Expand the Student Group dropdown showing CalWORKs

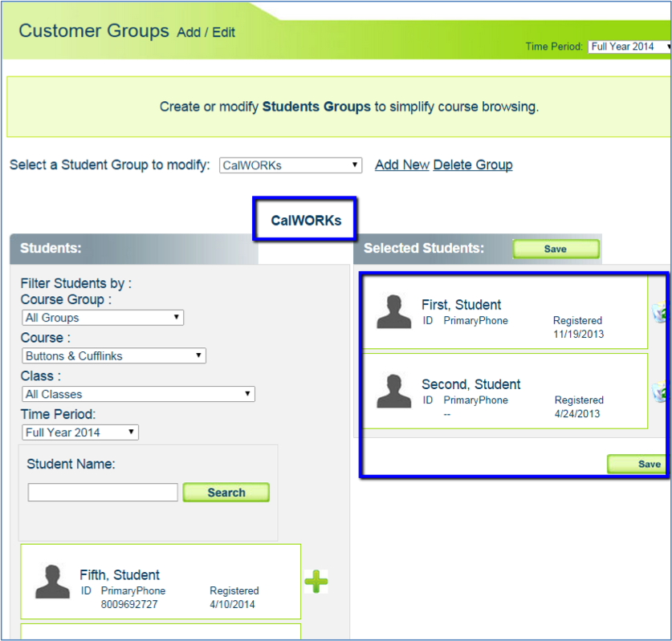pos(291,165)
